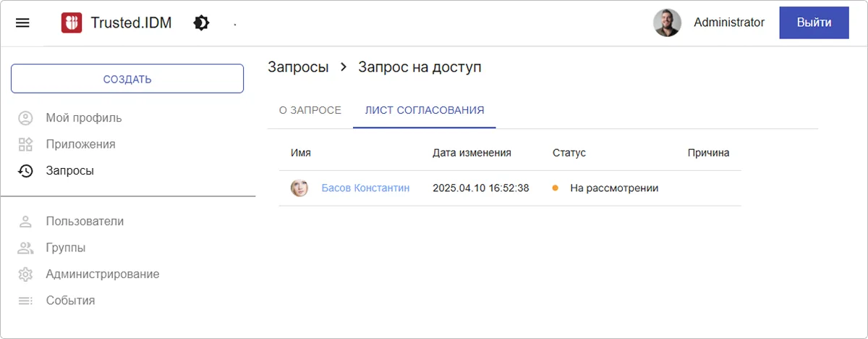Click the Группы people icon
The width and height of the screenshot is (868, 339).
click(x=25, y=248)
